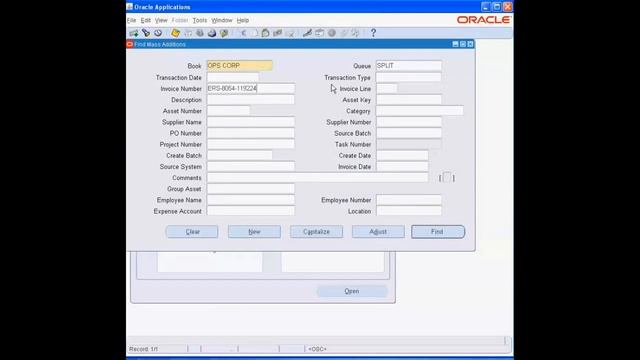Click the Create Batch field
The width and height of the screenshot is (640, 360).
coord(240,156)
